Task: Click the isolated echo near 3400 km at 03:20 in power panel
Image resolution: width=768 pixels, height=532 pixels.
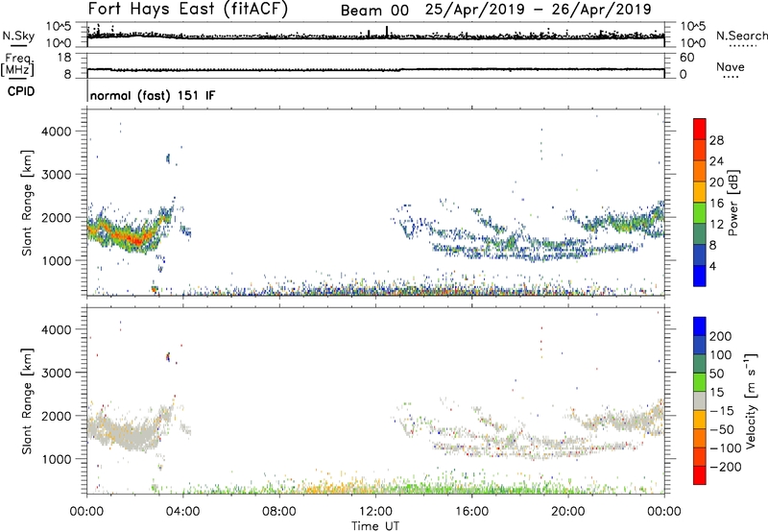Action: coord(168,158)
